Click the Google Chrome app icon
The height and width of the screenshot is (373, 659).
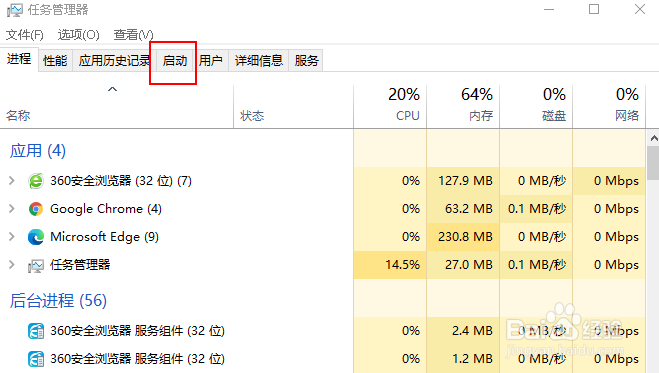point(36,209)
